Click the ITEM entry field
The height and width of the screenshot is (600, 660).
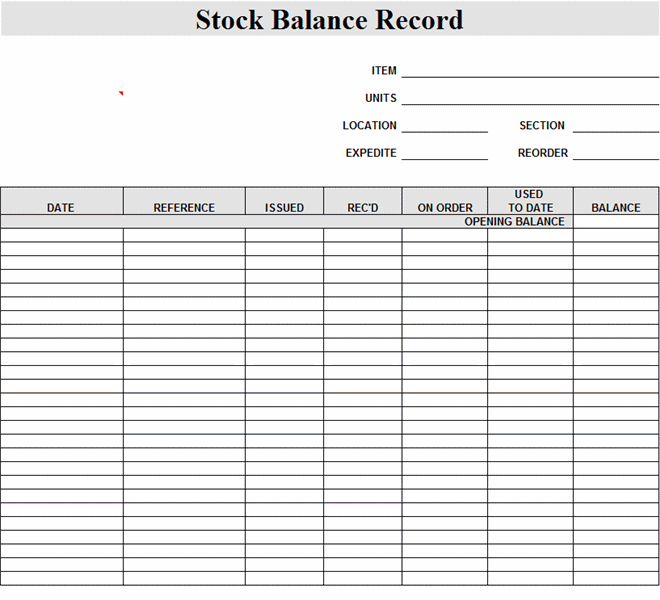point(529,70)
